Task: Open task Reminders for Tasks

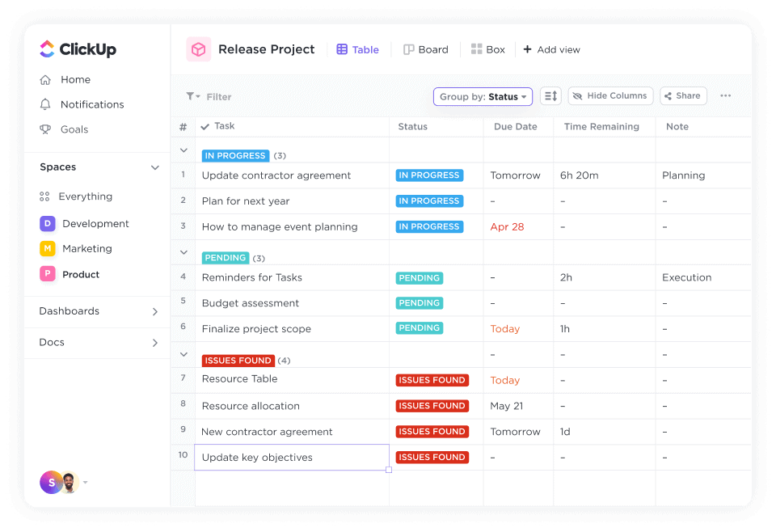Action: [252, 277]
